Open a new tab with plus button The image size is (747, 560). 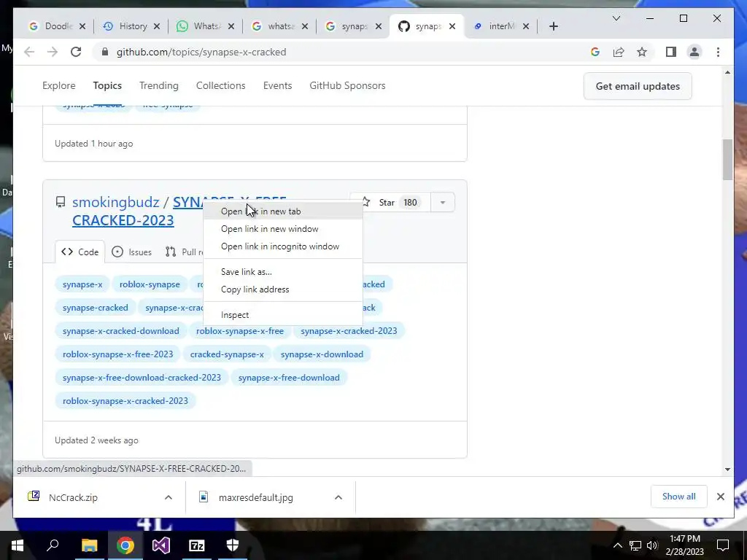pyautogui.click(x=553, y=26)
